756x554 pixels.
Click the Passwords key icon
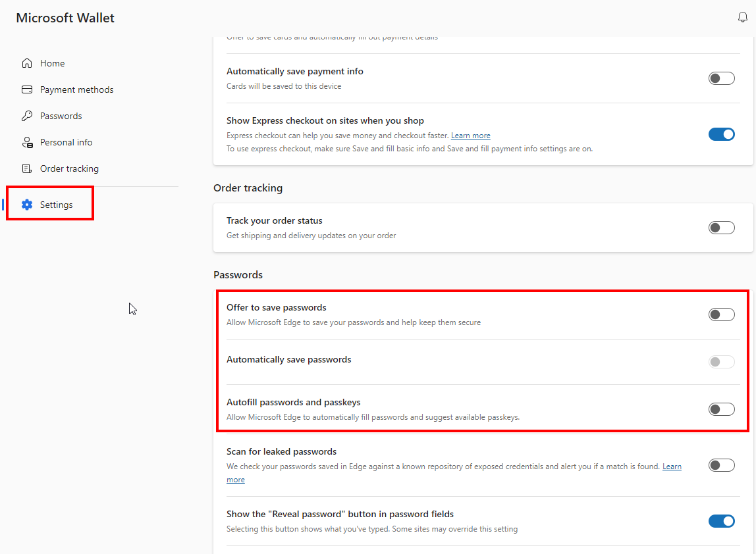tap(27, 116)
